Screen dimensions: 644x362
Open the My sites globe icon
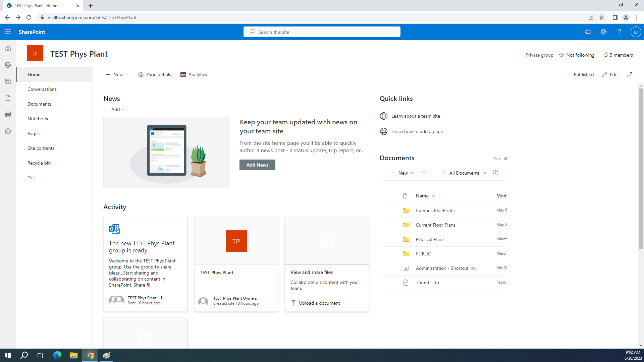coord(8,65)
